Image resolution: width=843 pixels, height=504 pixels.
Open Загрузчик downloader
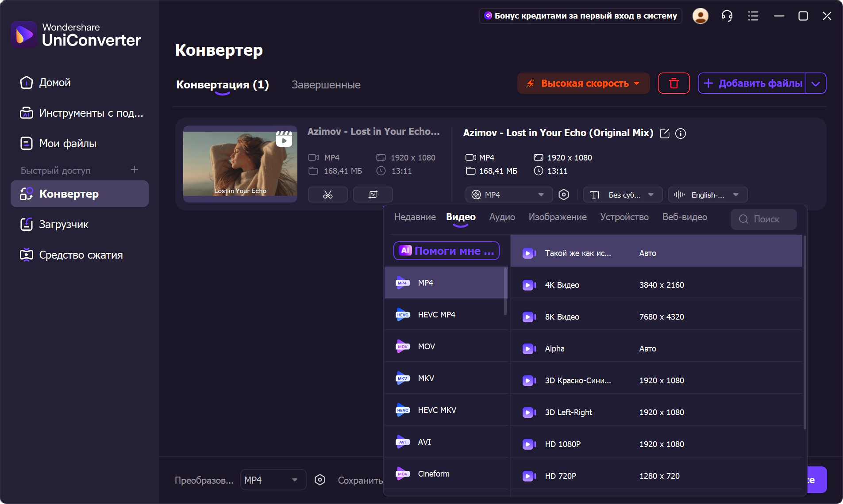pyautogui.click(x=80, y=225)
